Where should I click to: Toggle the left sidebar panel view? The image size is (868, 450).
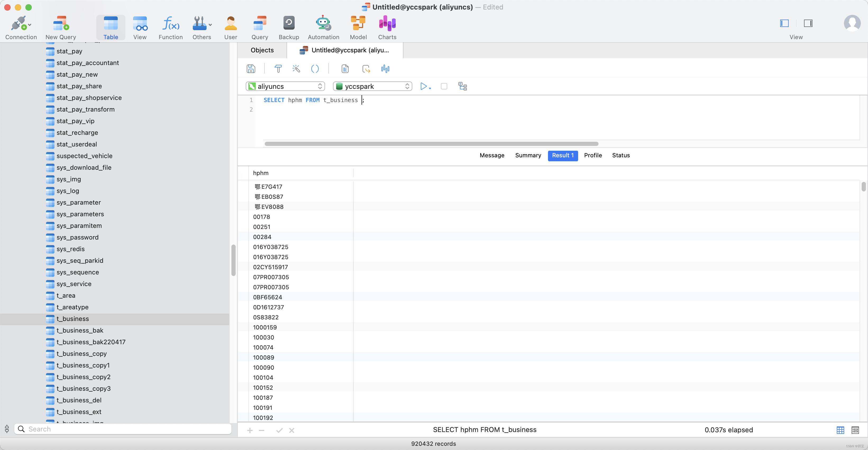click(x=784, y=23)
